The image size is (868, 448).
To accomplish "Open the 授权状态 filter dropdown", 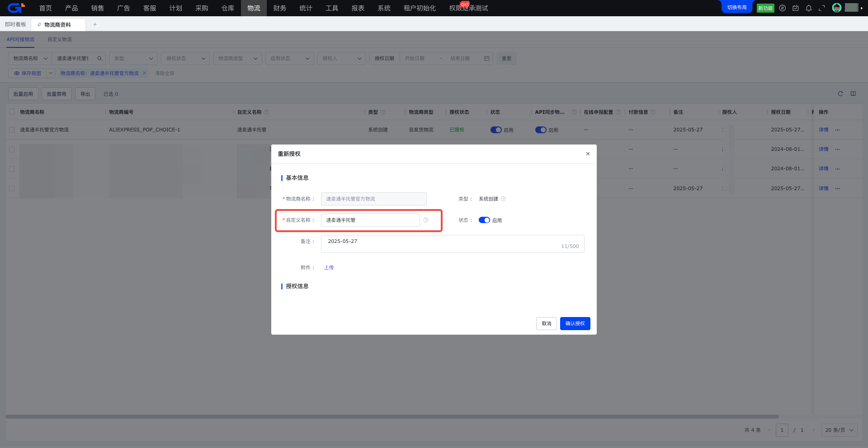I will (185, 58).
